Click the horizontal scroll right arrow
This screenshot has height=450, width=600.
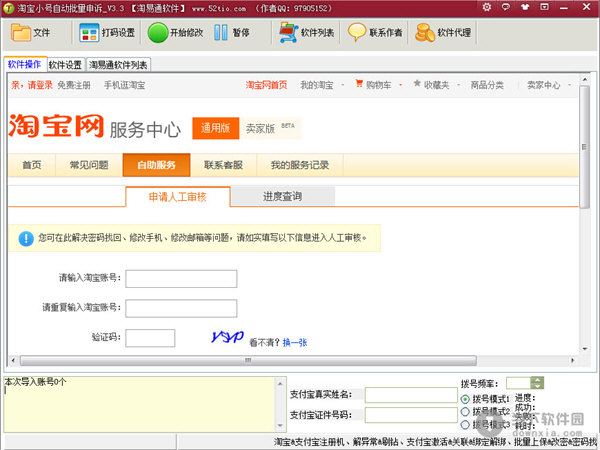tap(572, 360)
